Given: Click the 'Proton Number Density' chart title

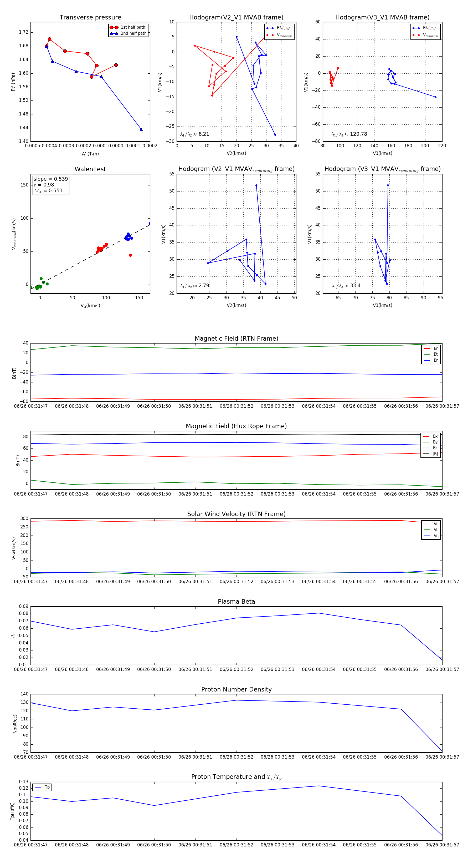Looking at the screenshot, I should (x=236, y=689).
